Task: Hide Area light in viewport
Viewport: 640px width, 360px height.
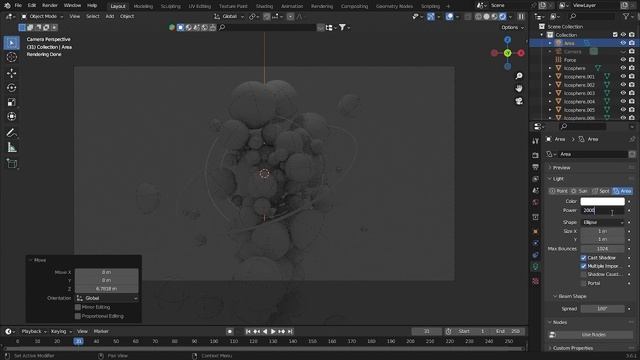Action: (623, 43)
